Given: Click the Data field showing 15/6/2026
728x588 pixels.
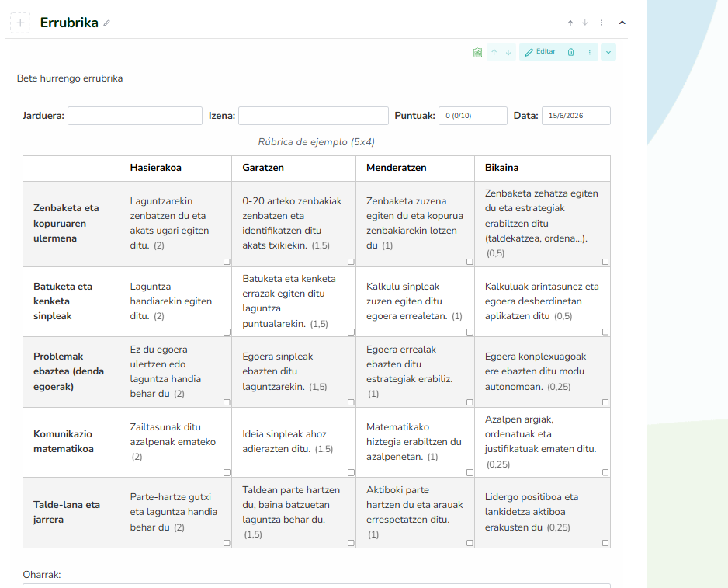Looking at the screenshot, I should point(576,116).
